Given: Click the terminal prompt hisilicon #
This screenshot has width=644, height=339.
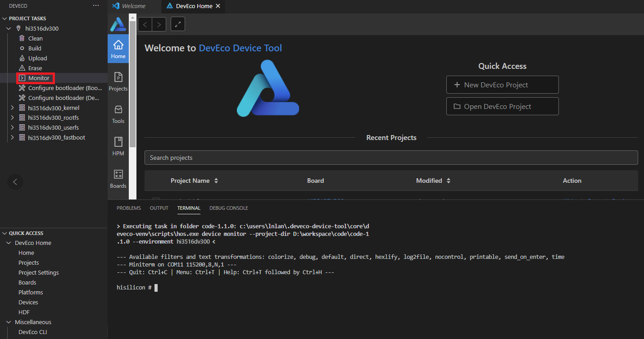Looking at the screenshot, I should 134,287.
